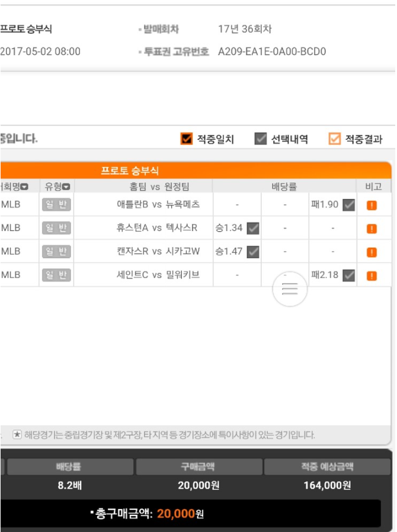Click the orange alert icon in 애틀란B row
Viewport: 397px width, 532px height.
[x=372, y=205]
